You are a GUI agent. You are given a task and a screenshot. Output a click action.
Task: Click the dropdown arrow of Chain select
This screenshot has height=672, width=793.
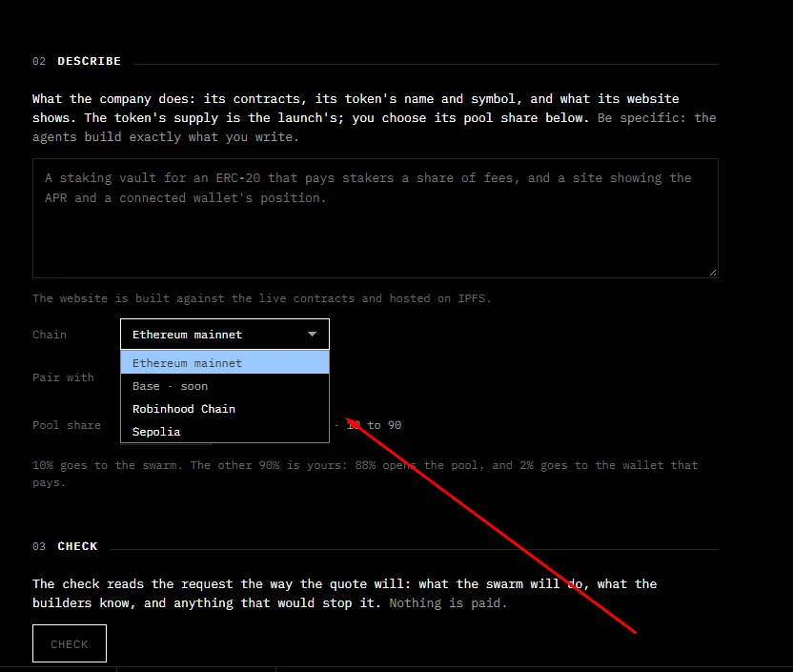click(312, 335)
